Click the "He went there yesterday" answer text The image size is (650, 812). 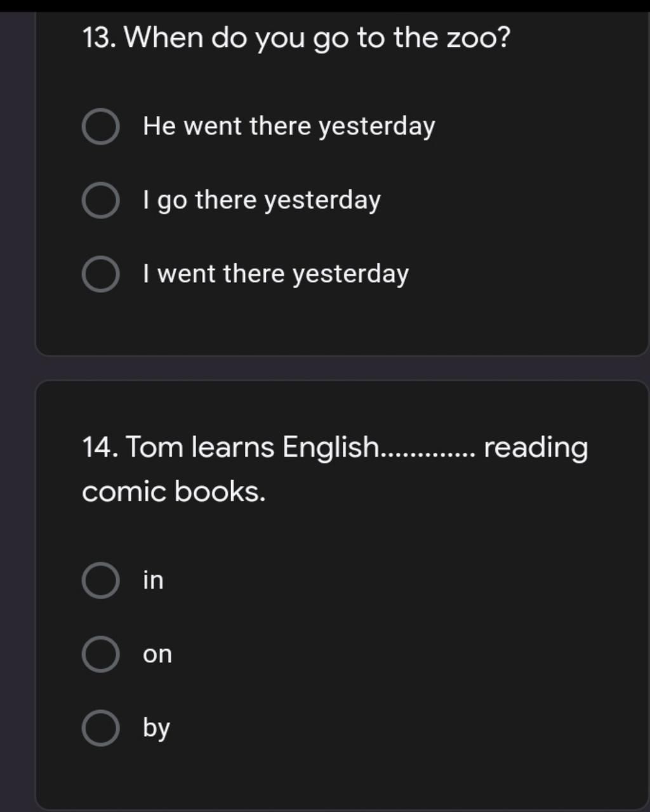click(x=289, y=127)
